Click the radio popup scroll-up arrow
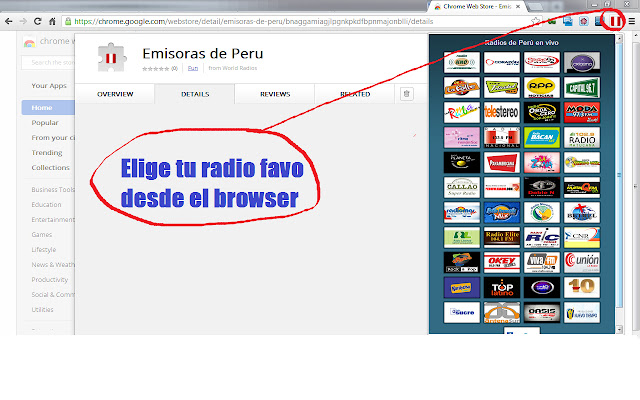Screen dimensions: 640x400 pyautogui.click(x=619, y=39)
